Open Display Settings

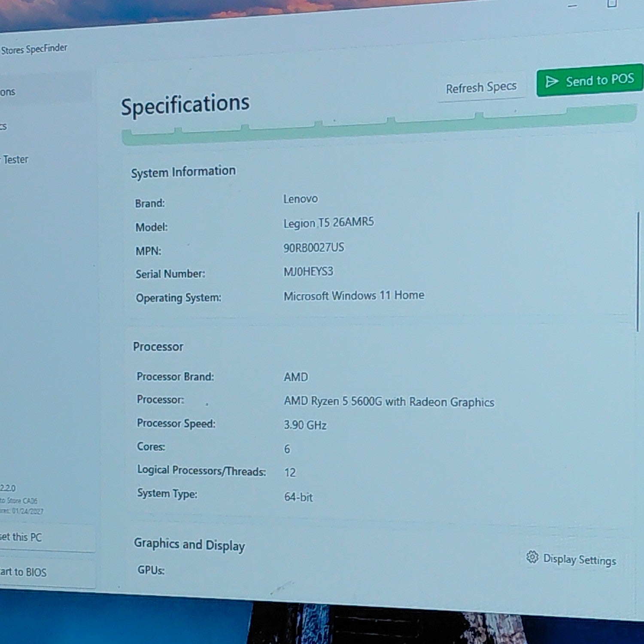click(571, 559)
